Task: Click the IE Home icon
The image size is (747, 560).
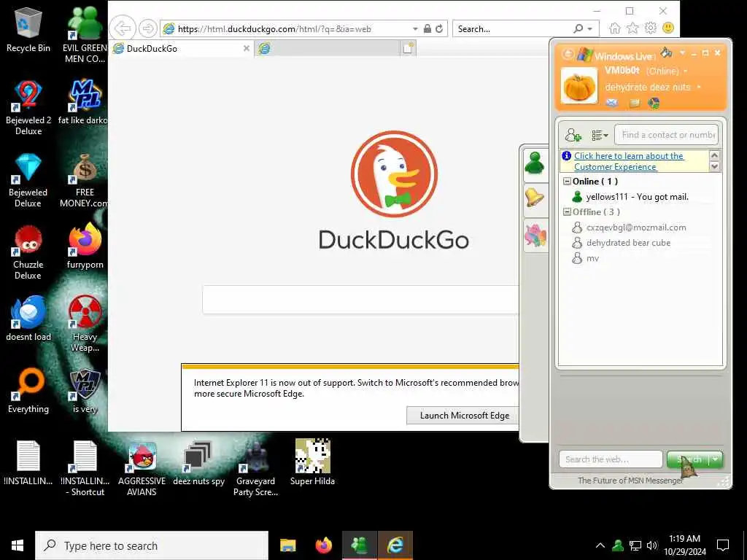Action: (x=615, y=28)
